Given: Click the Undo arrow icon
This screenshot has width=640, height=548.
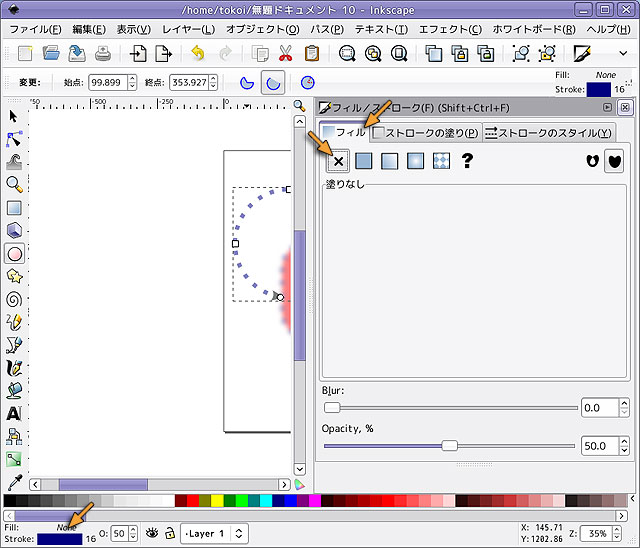Looking at the screenshot, I should [x=198, y=53].
